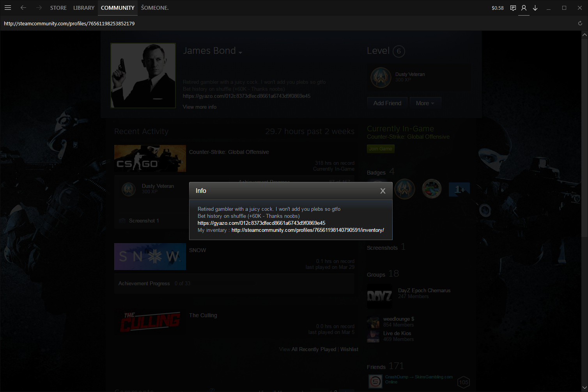588x392 pixels.
Task: Switch to the STORE tab
Action: click(58, 8)
